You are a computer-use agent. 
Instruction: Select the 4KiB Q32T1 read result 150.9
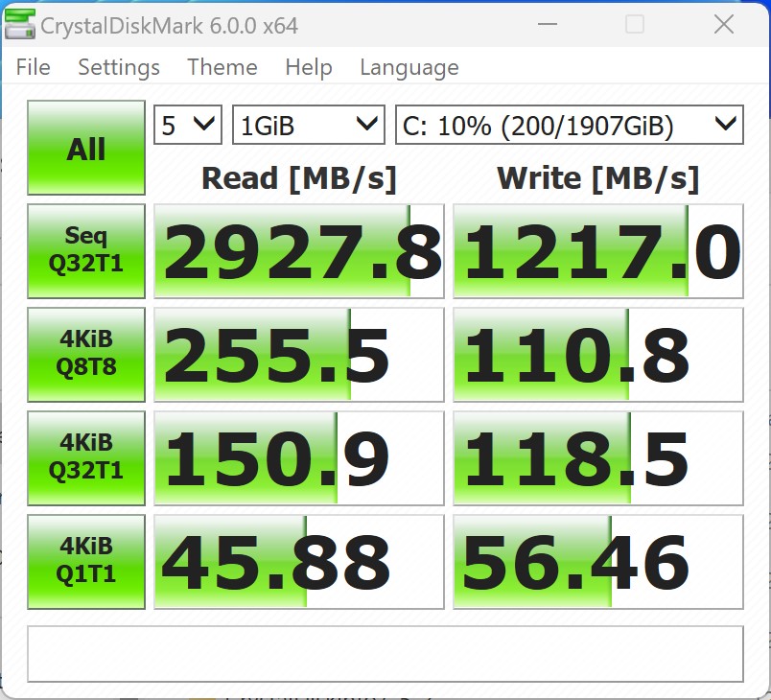pos(299,458)
